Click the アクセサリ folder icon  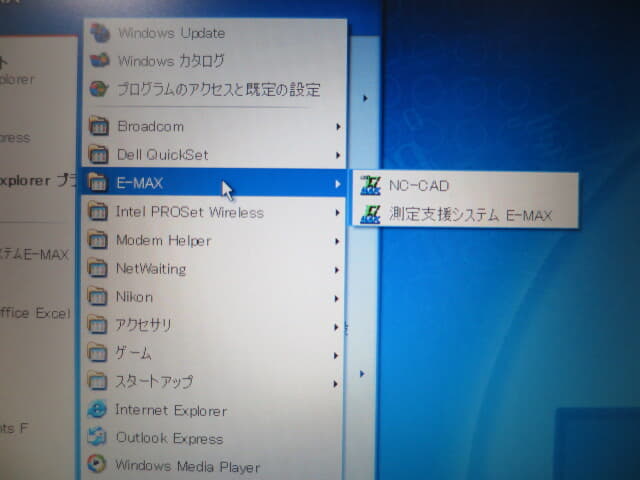pos(98,325)
